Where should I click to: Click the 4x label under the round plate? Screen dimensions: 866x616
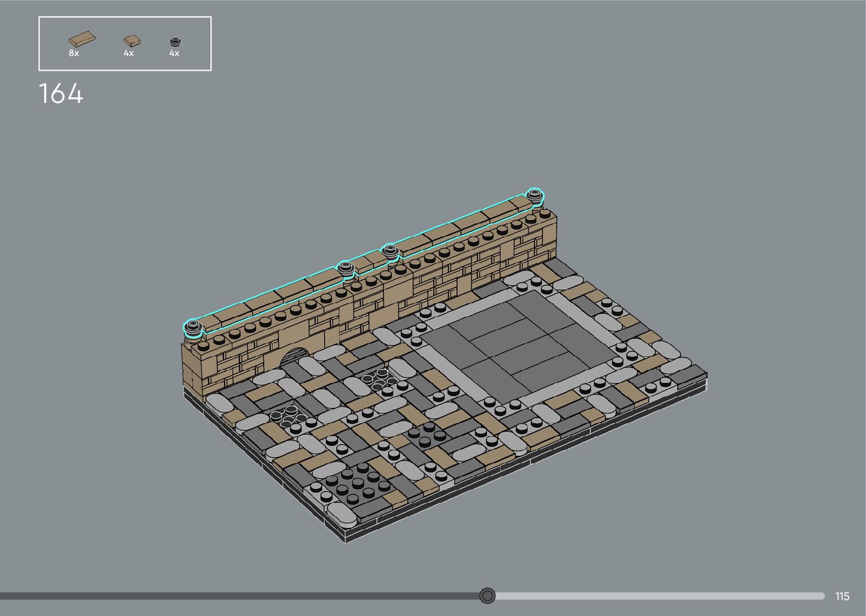pos(174,53)
